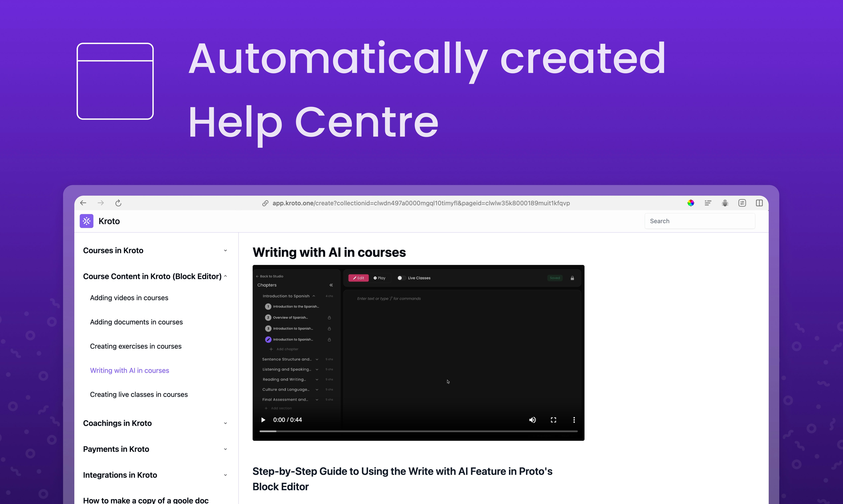Enter fullscreen on the video player
Screen dimensions: 843x504
(x=553, y=420)
